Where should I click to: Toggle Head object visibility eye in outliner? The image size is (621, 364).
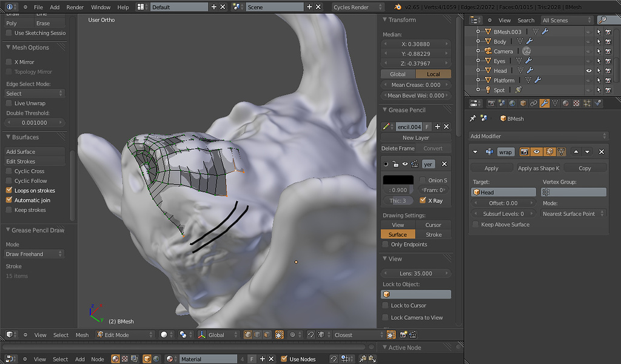tap(589, 71)
